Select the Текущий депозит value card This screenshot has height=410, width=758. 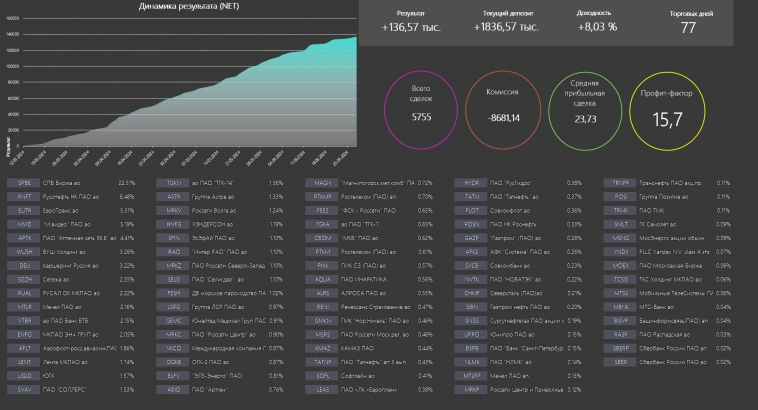(503, 22)
